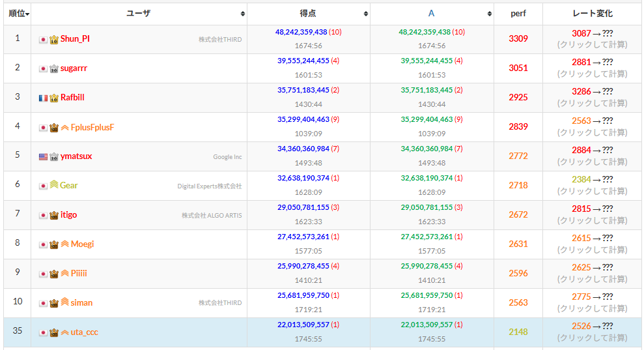Click the orange chevron icon beside siman
This screenshot has height=350, width=644.
point(64,302)
